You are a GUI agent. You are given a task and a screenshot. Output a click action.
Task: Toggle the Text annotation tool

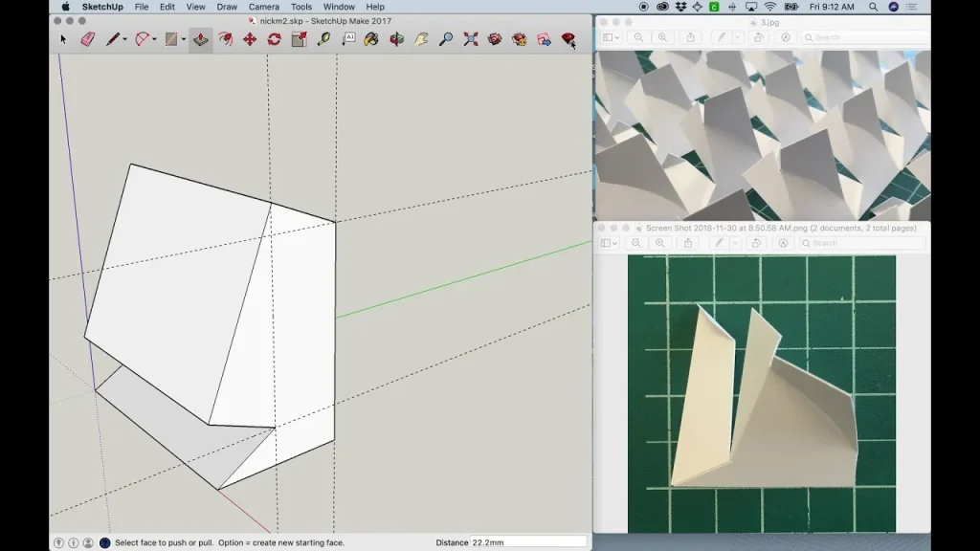[x=348, y=40]
